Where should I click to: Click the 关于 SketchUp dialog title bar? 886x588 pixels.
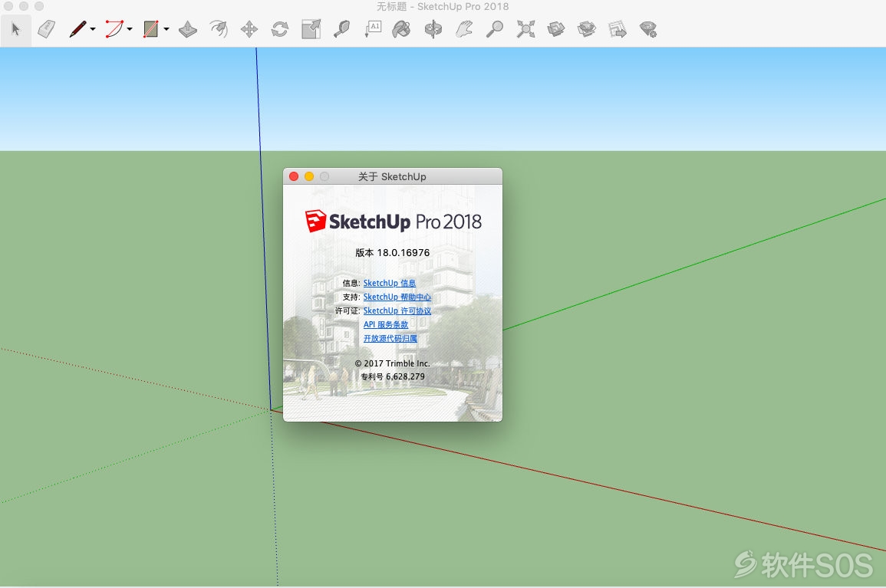click(393, 176)
